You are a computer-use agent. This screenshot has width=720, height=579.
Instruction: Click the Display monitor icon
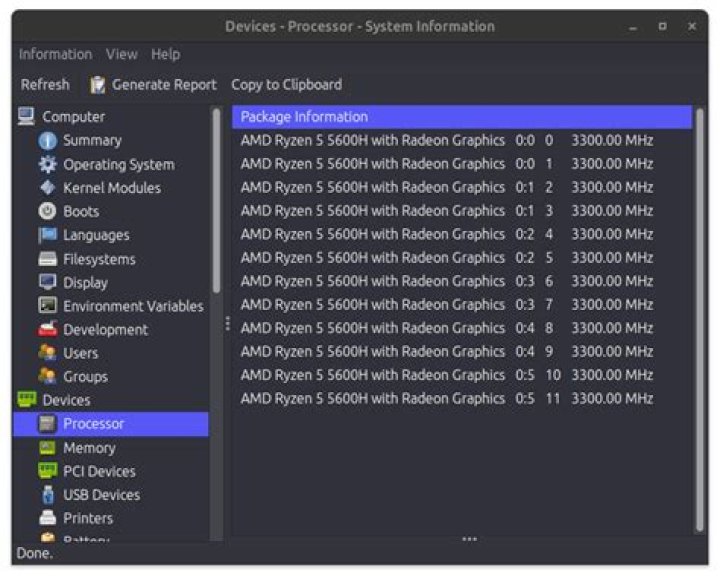click(x=48, y=282)
